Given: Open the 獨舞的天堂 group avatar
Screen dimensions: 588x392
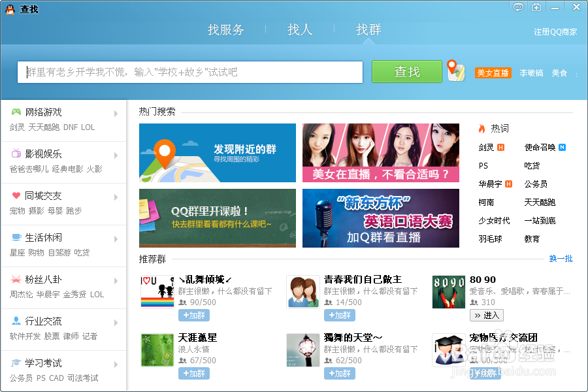Looking at the screenshot, I should pyautogui.click(x=303, y=350).
